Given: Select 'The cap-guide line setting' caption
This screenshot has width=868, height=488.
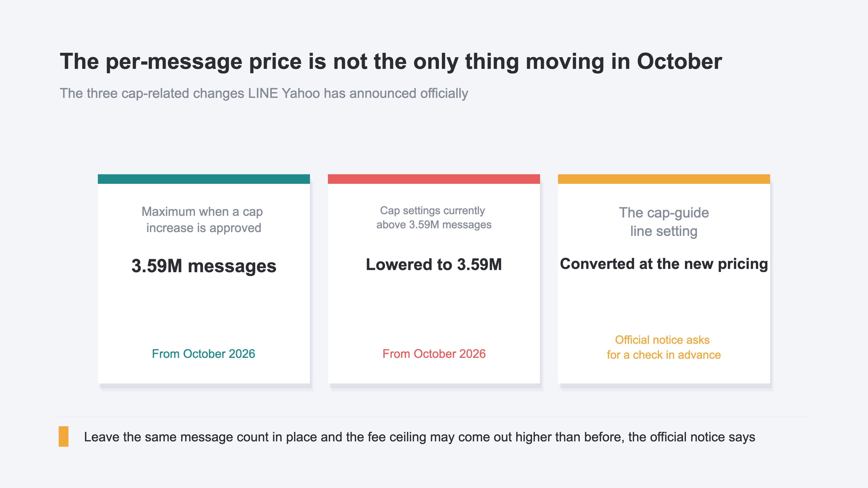Looking at the screenshot, I should 664,222.
